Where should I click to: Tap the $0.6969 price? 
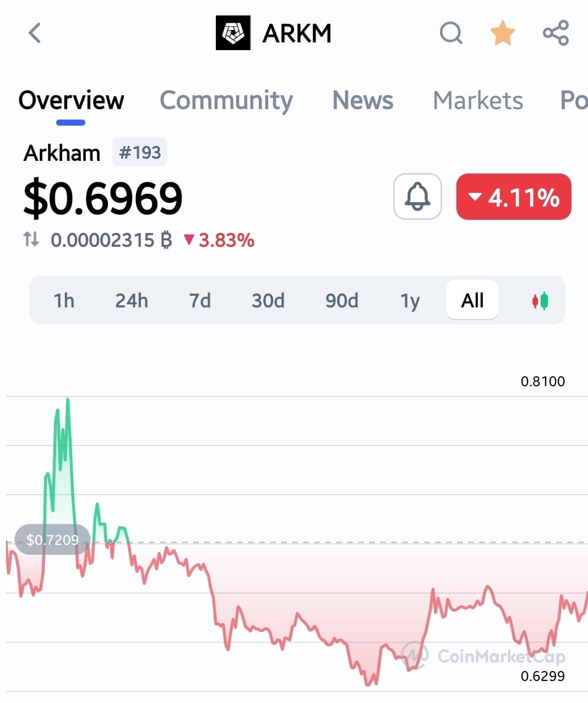click(x=103, y=198)
